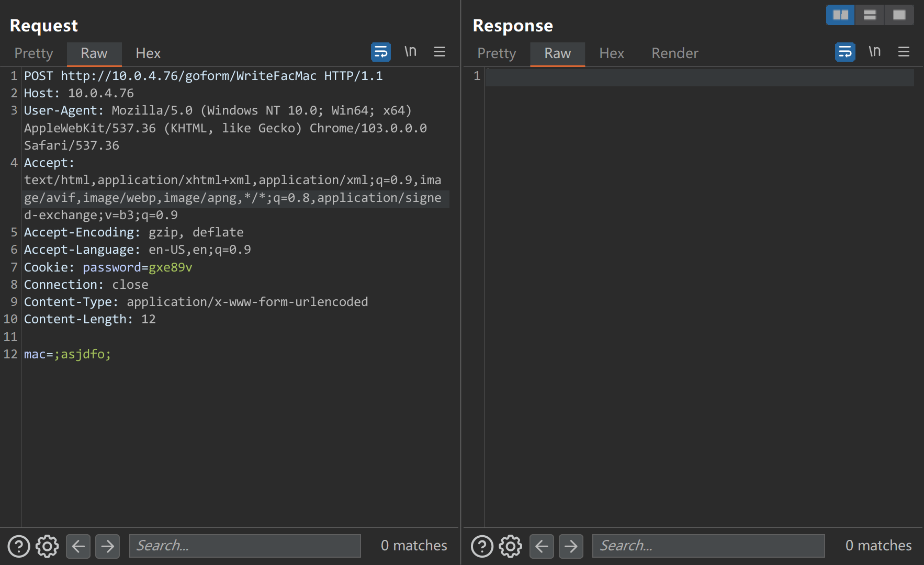
Task: Switch to side-by-side layout view
Action: tap(840, 15)
